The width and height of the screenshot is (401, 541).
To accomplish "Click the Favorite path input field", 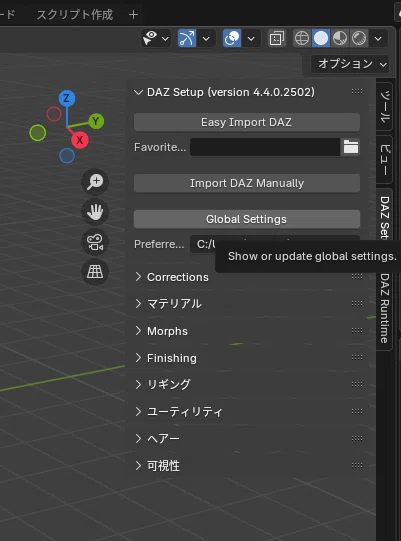I will point(265,147).
